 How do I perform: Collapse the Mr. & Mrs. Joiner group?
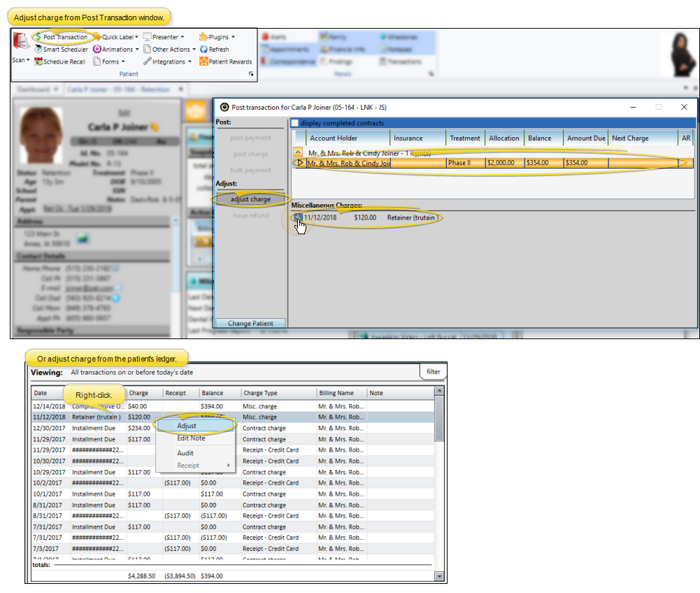coord(298,152)
